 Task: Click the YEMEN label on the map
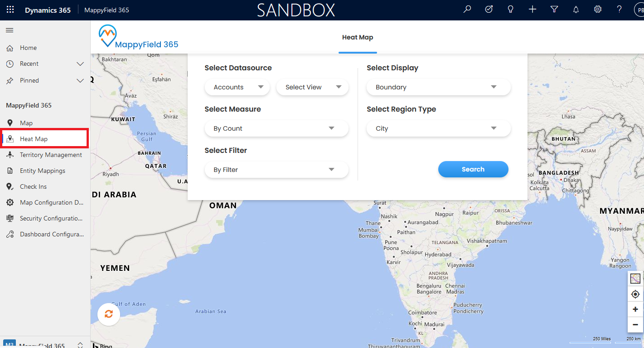click(115, 268)
